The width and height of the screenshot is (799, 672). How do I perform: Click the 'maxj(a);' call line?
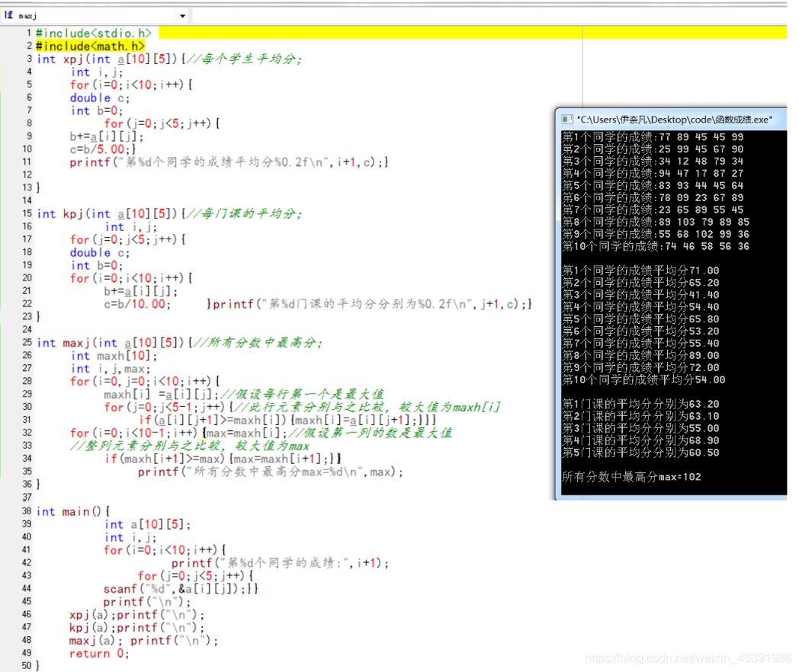(143, 641)
